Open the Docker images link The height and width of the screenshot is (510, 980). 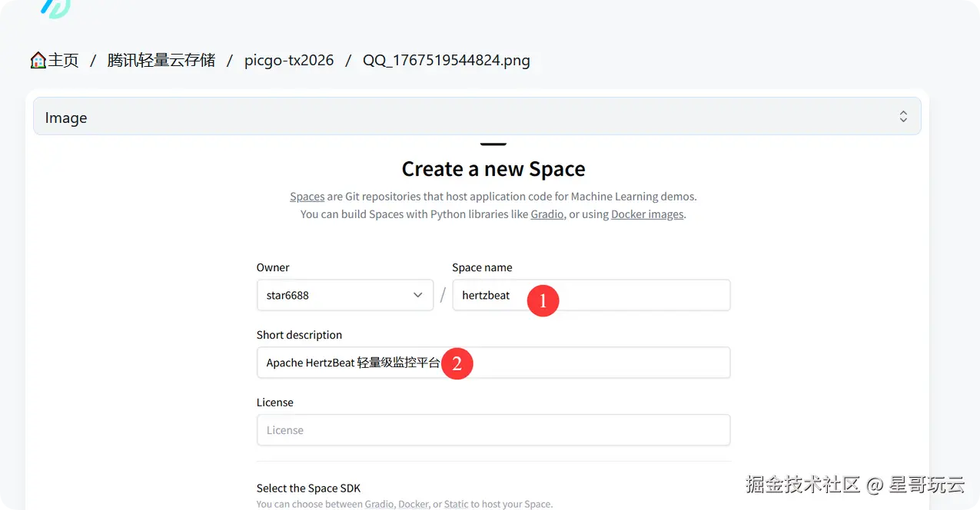click(647, 214)
